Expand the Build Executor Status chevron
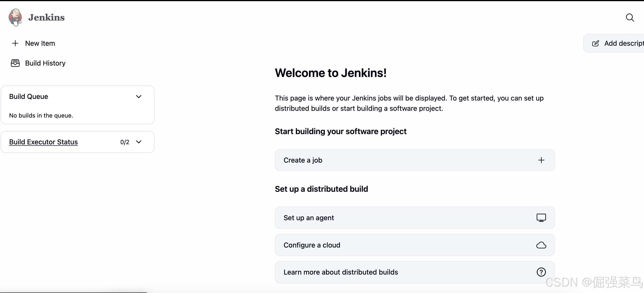 [x=139, y=142]
